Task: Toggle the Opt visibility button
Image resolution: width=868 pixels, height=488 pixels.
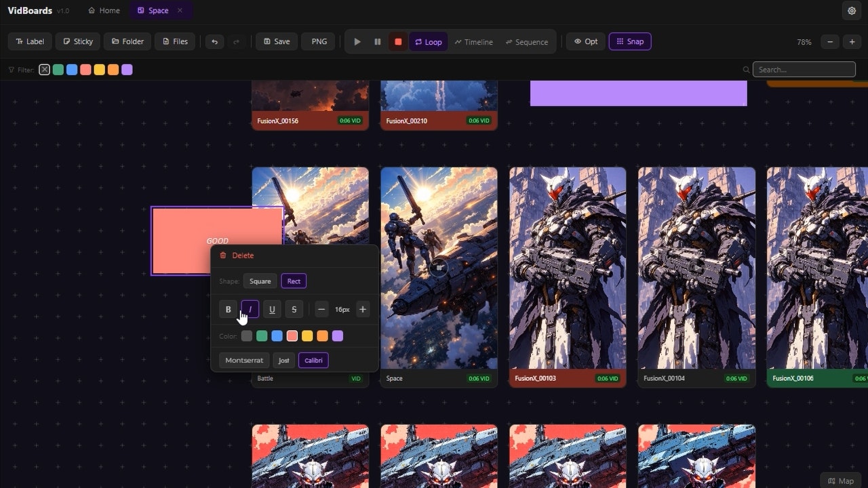Action: coord(585,41)
